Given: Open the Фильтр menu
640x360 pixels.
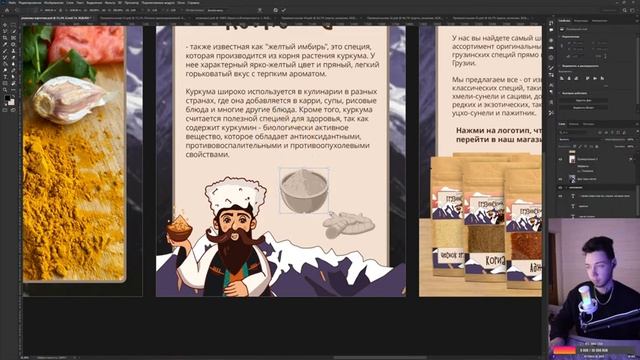Looking at the screenshot, I should pyautogui.click(x=110, y=2).
